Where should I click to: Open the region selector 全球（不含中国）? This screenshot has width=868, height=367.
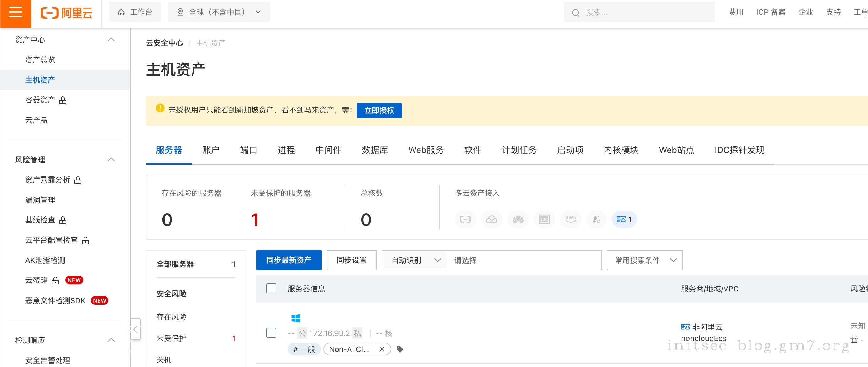[219, 12]
